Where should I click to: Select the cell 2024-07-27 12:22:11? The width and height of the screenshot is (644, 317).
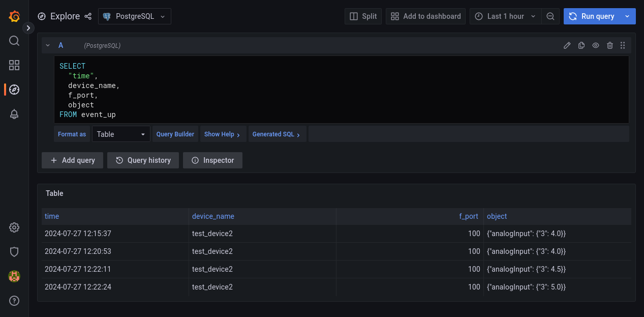[115, 269]
